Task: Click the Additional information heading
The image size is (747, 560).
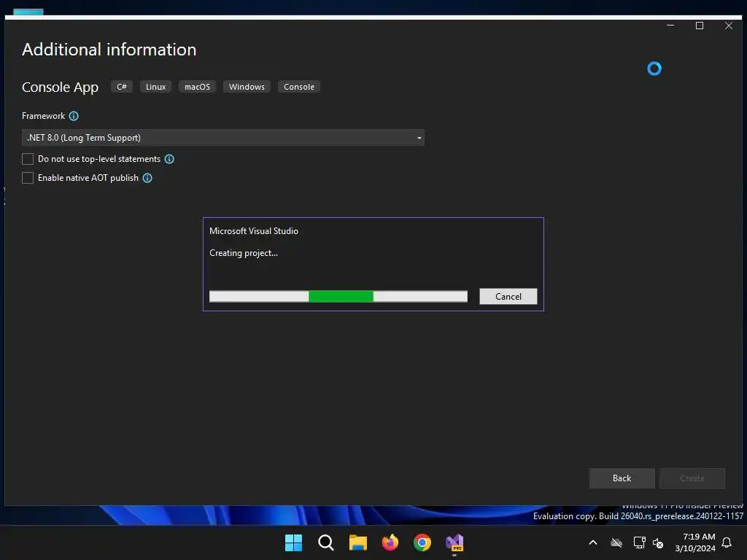Action: 109,50
